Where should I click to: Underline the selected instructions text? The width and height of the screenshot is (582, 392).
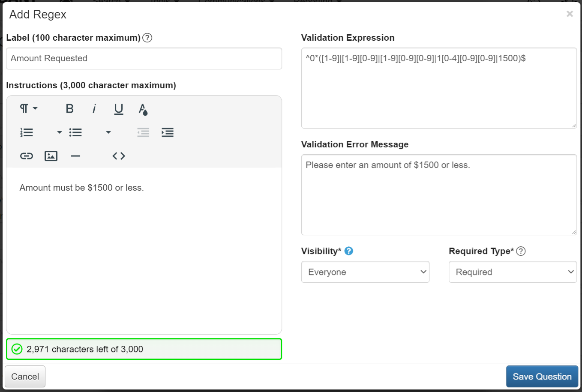tap(119, 109)
